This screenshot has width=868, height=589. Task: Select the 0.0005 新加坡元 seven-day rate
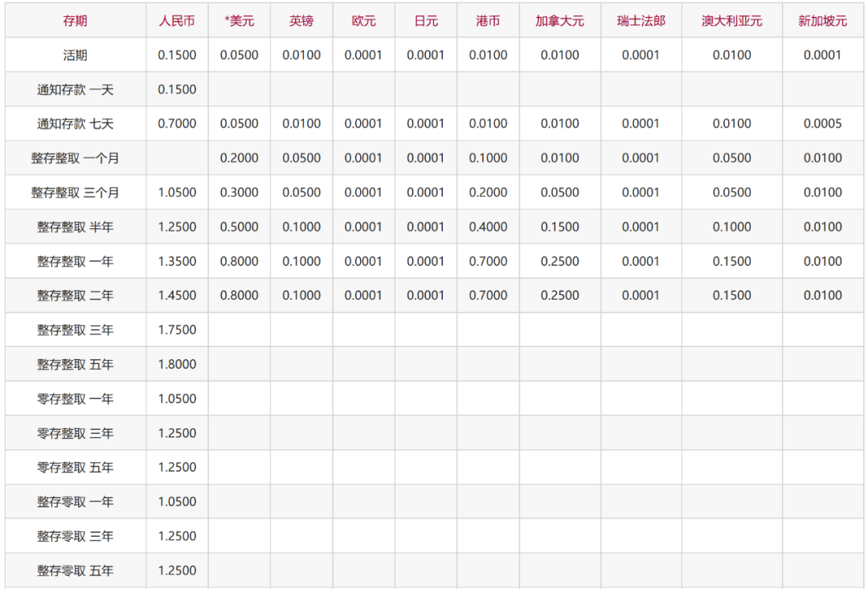click(823, 124)
